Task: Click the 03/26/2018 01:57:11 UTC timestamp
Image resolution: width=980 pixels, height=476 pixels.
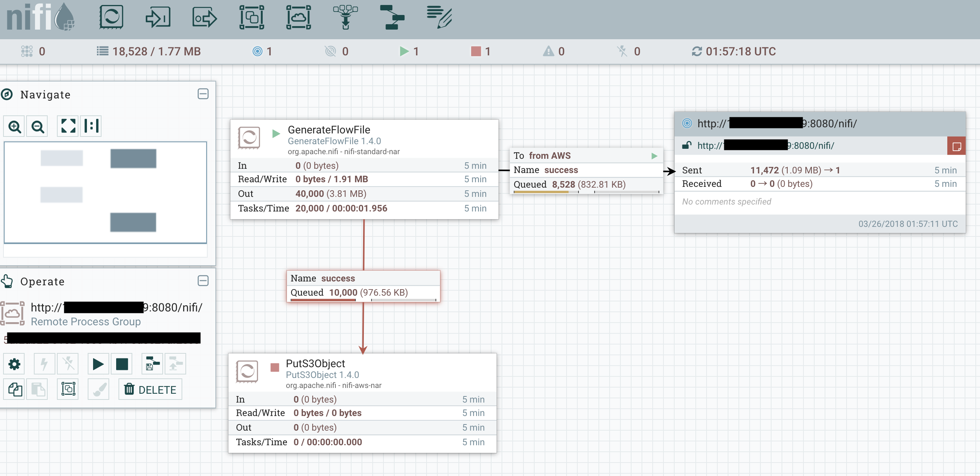Action: [908, 224]
